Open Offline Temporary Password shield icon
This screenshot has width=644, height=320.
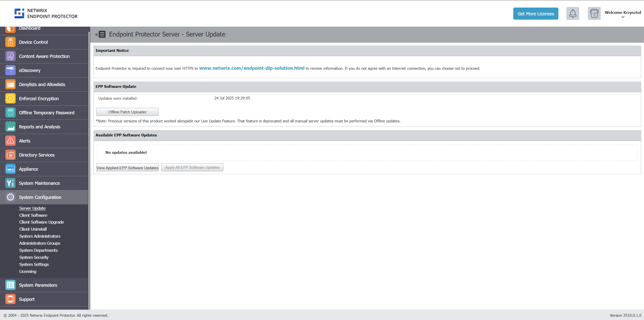point(10,113)
